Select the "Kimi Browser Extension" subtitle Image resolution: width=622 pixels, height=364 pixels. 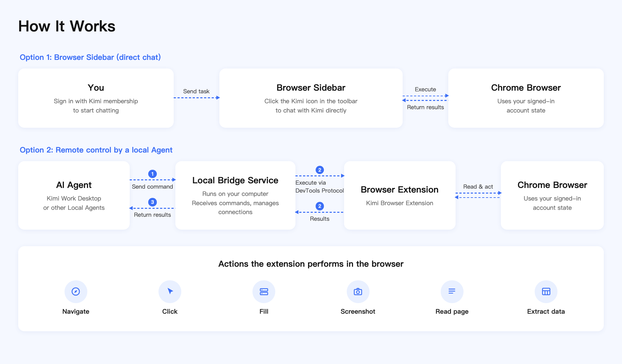coord(400,203)
